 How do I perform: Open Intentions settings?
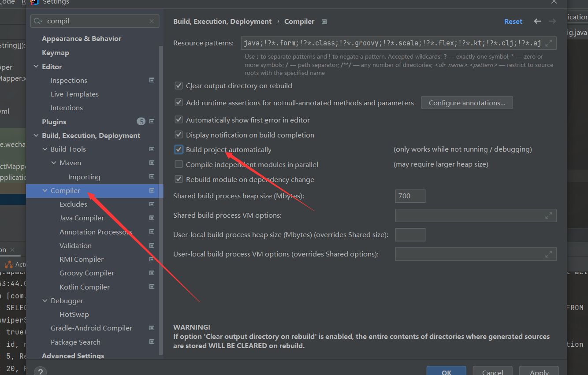67,108
